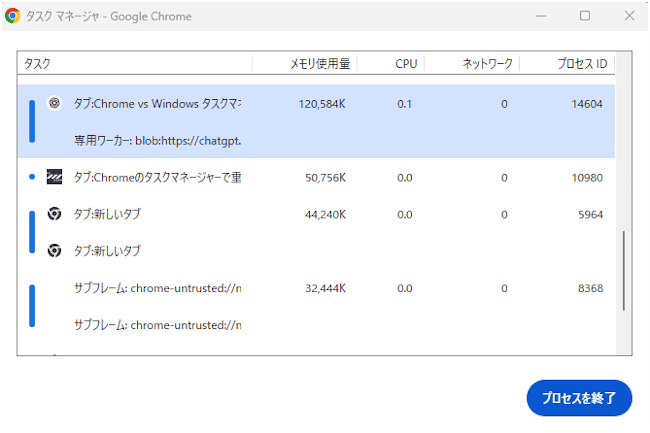
Task: Click process ID 8368
Action: [590, 288]
